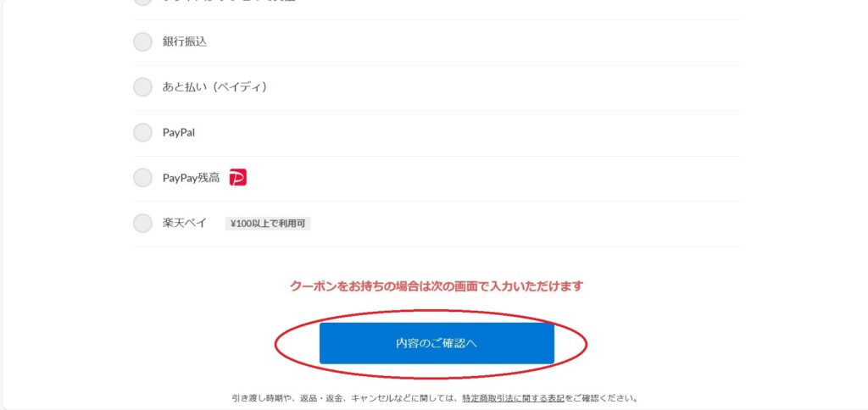Select the 銀行振込 radio button

142,42
